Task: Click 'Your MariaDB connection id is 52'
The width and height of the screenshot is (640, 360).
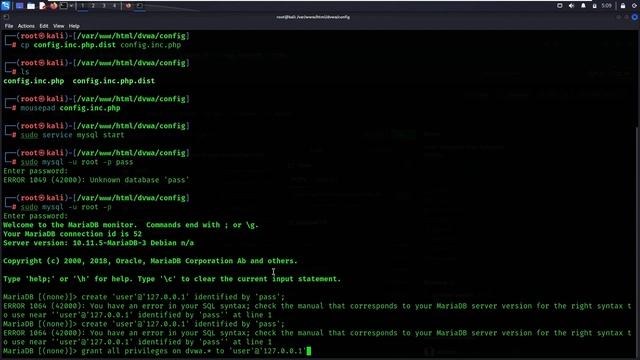Action: pyautogui.click(x=72, y=234)
